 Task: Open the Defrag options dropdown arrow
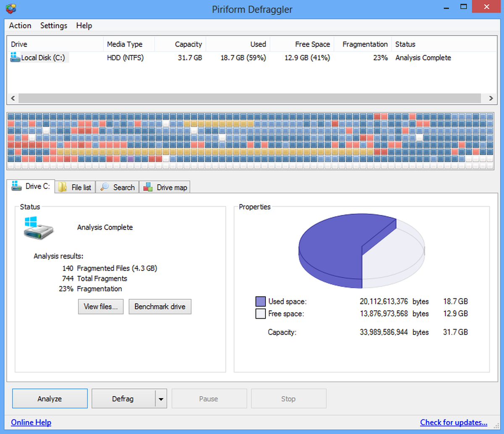160,398
